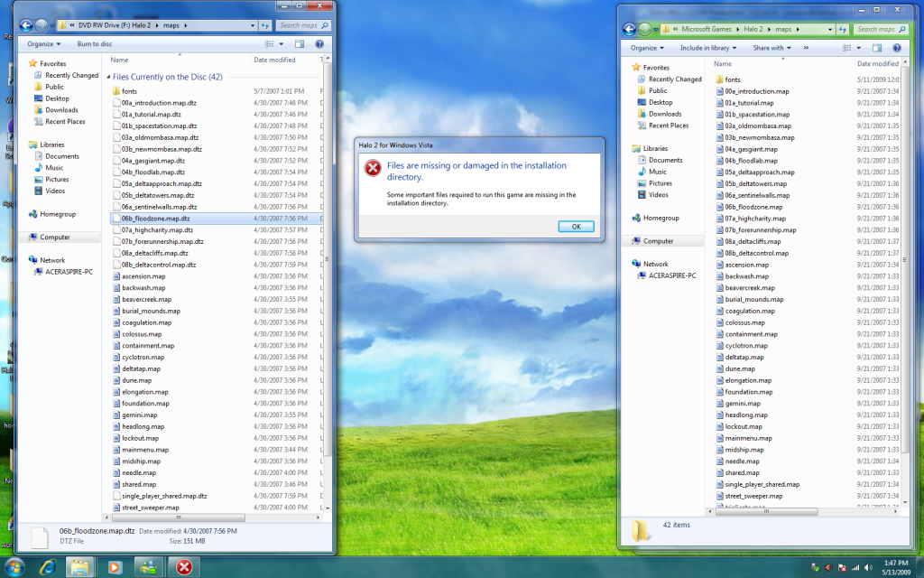Viewport: 924px width, 578px height.
Task: Sort by Name in the Microsoft Games window
Action: (723, 64)
